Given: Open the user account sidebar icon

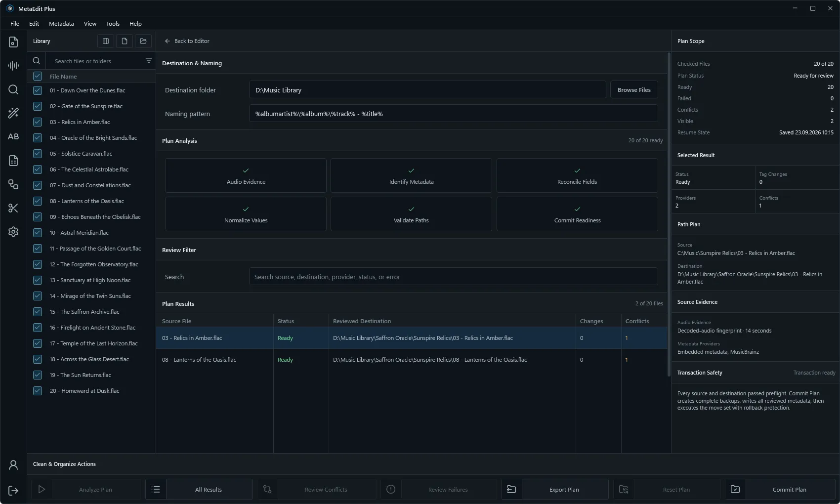Looking at the screenshot, I should [x=13, y=465].
